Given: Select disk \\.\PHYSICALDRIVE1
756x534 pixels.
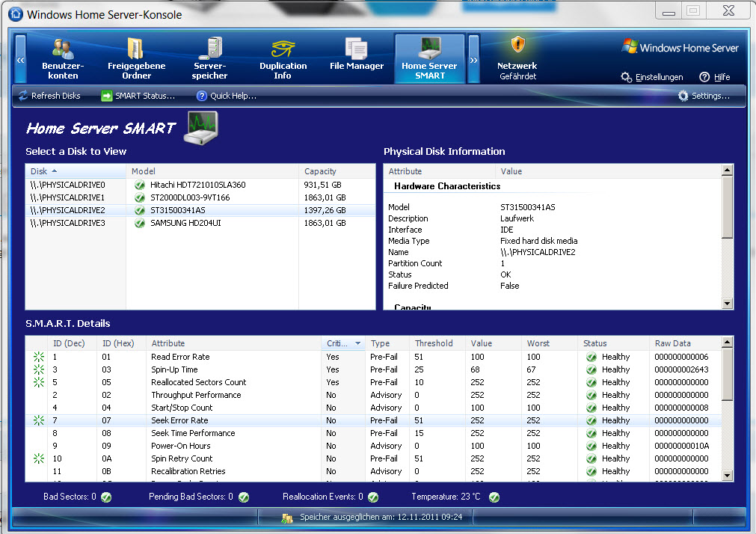Looking at the screenshot, I should (200, 197).
